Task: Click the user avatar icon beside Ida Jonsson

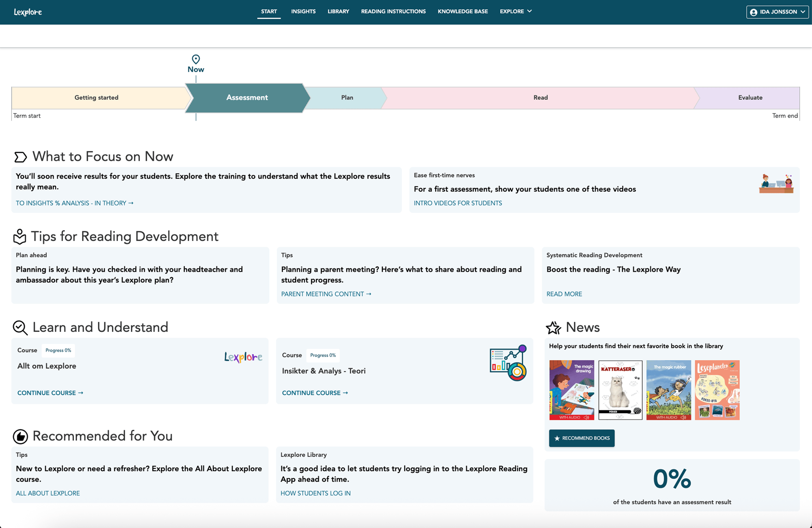Action: tap(754, 12)
